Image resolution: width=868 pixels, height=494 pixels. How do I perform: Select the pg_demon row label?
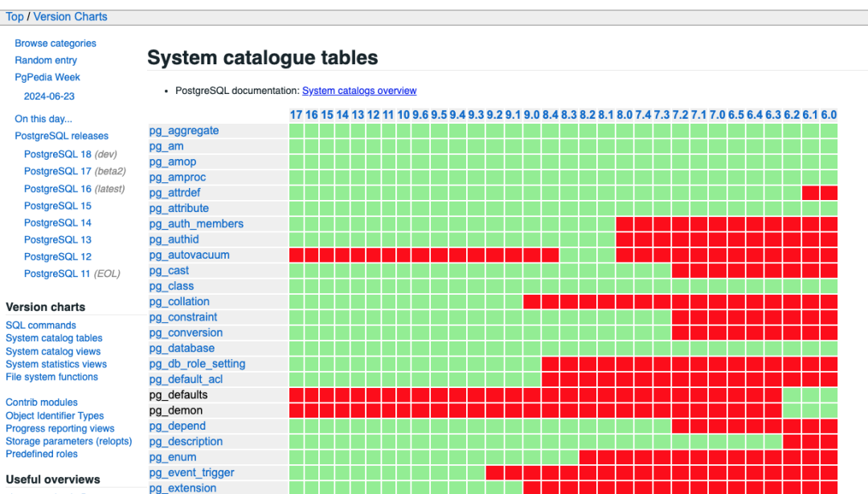[175, 410]
